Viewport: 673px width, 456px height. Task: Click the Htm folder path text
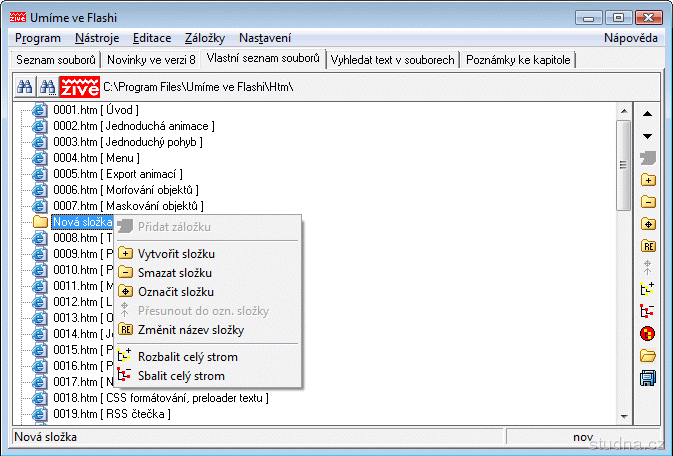(x=198, y=87)
